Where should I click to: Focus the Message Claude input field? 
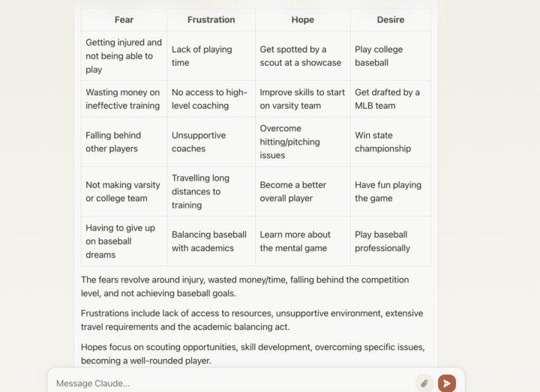(225, 383)
